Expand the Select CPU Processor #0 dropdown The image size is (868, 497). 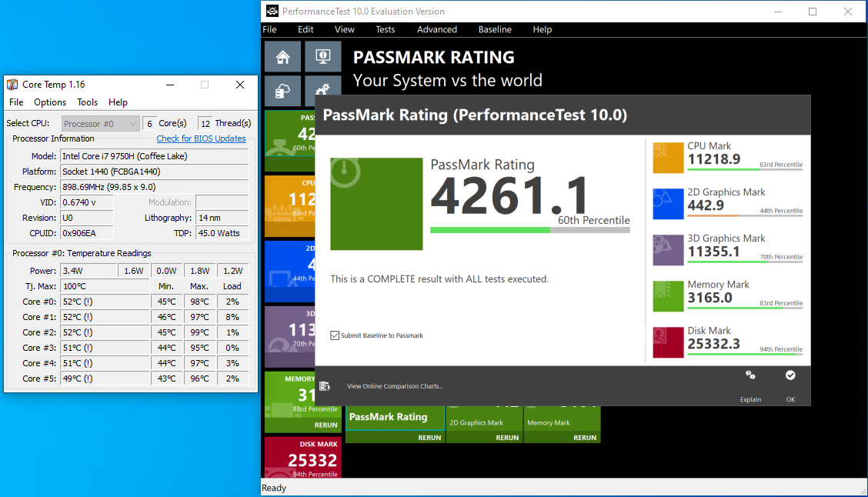pos(99,123)
